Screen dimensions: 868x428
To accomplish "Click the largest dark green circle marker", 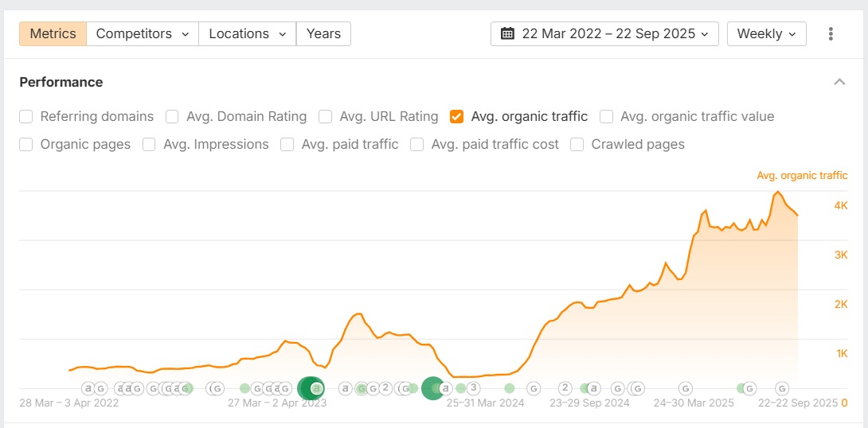I will click(432, 388).
